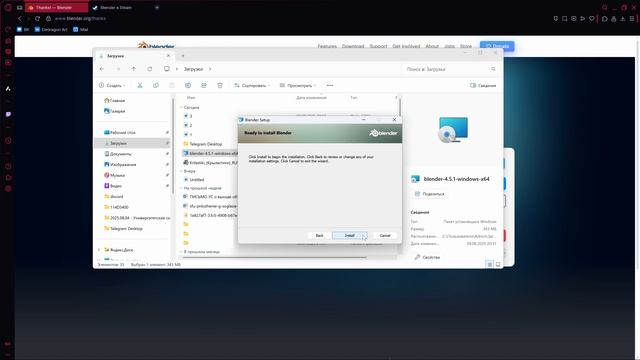Expand the chevron after Загрузки breadcrumb
The image size is (640, 360).
210,69
